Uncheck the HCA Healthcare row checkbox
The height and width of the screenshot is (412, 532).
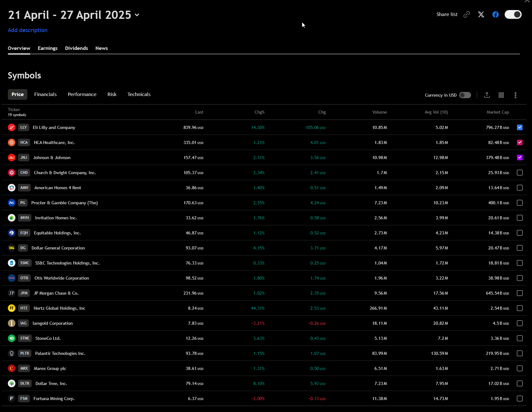[520, 142]
